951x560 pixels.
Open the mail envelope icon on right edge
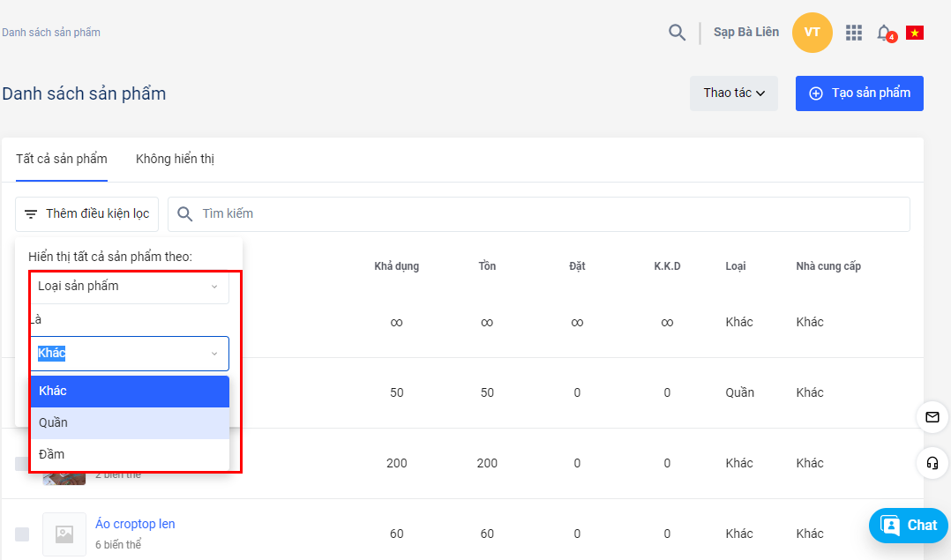point(932,416)
